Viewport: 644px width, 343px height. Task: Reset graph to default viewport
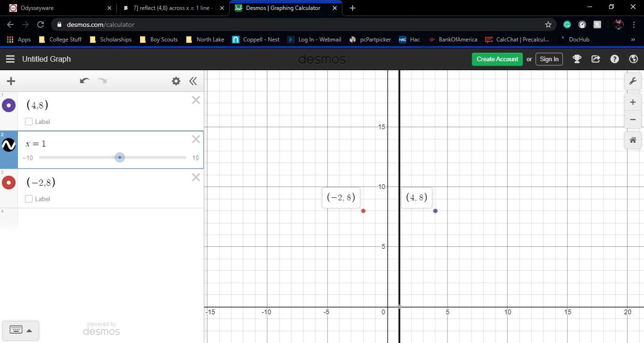(x=633, y=140)
